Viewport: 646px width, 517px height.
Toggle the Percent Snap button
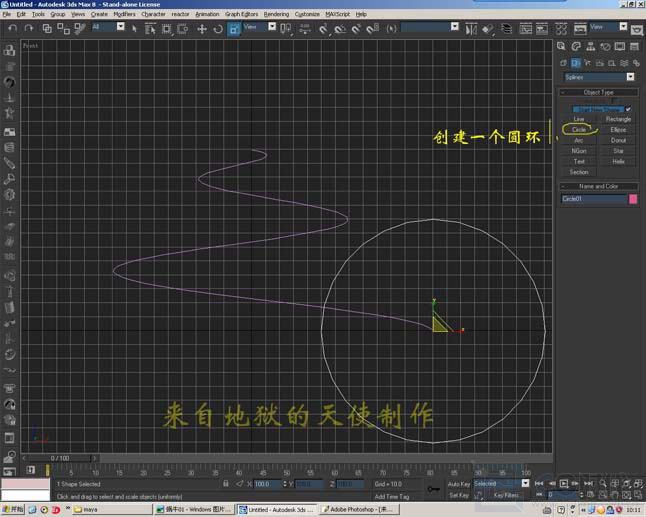[356, 29]
